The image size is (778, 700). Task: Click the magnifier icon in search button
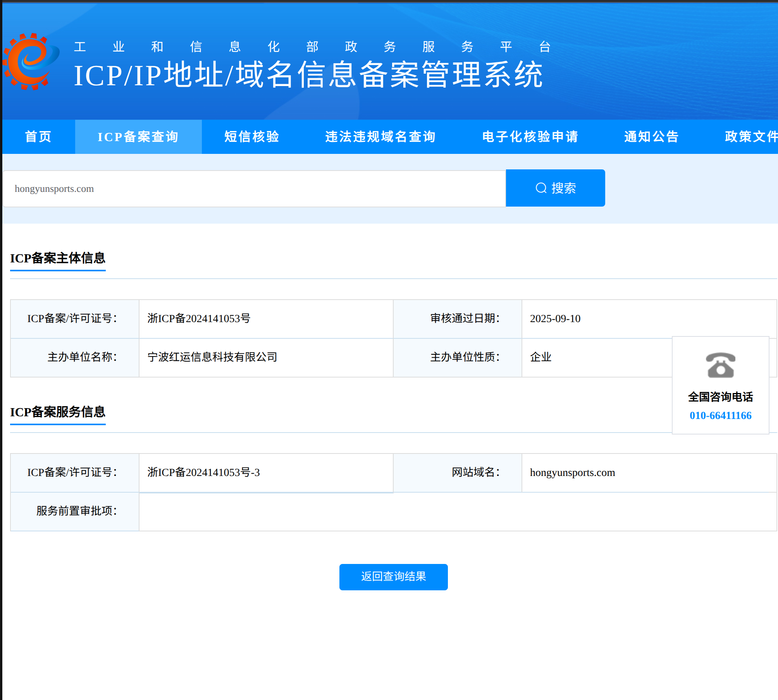click(541, 188)
